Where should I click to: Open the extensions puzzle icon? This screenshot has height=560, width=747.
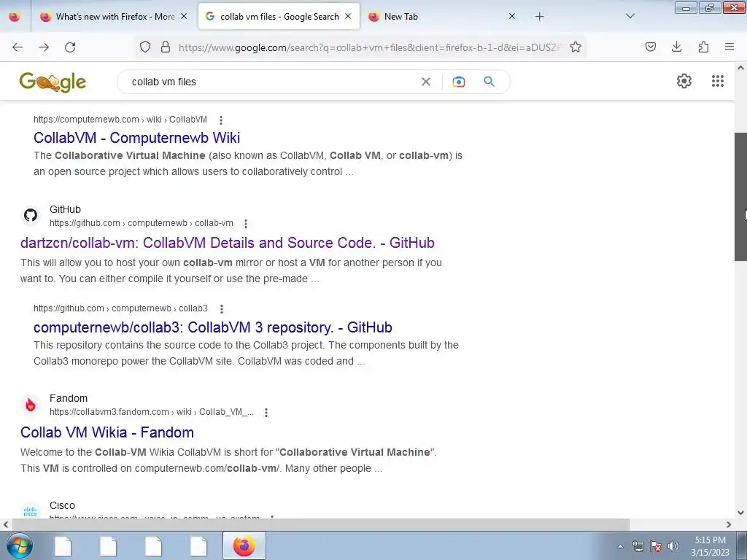(x=703, y=47)
